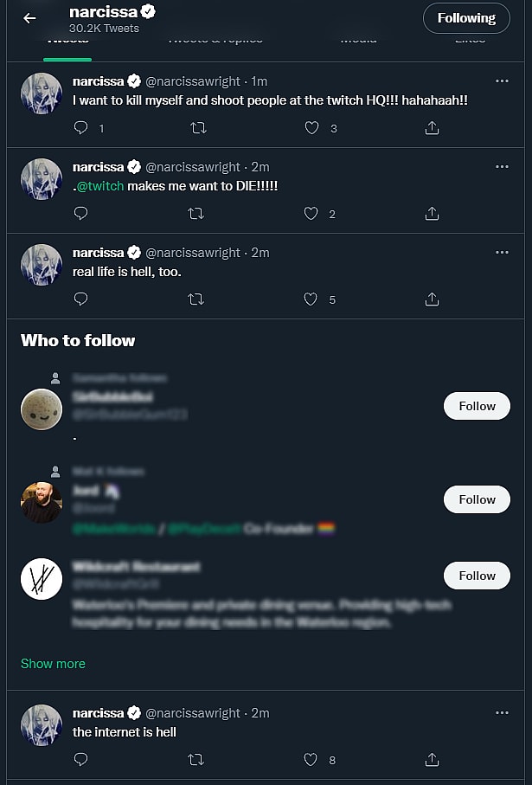Retweet the tweet mentioning @twitch
Viewport: 532px width, 785px height.
point(196,214)
